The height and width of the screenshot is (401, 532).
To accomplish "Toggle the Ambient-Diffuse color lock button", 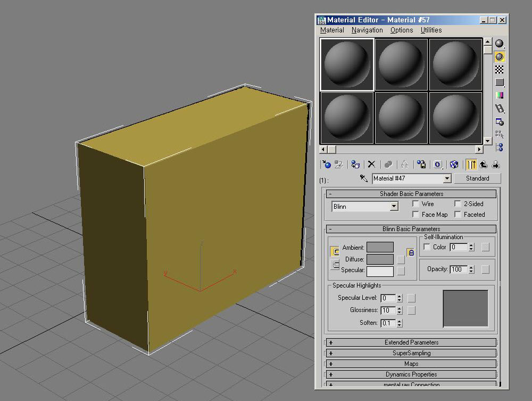I will [335, 251].
